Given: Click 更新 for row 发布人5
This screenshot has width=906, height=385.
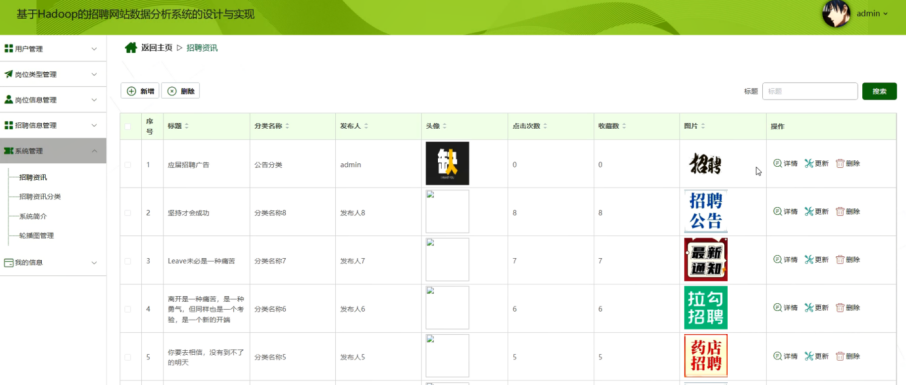Looking at the screenshot, I should click(x=816, y=356).
